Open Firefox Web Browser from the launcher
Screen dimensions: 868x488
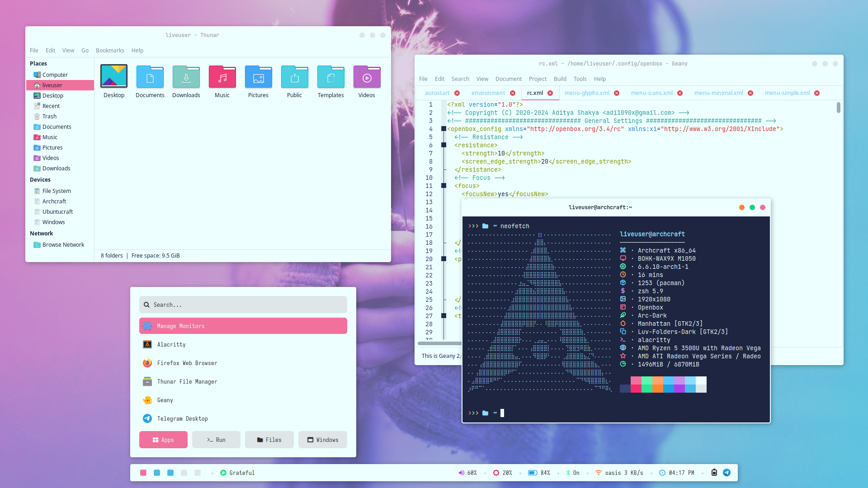click(187, 363)
